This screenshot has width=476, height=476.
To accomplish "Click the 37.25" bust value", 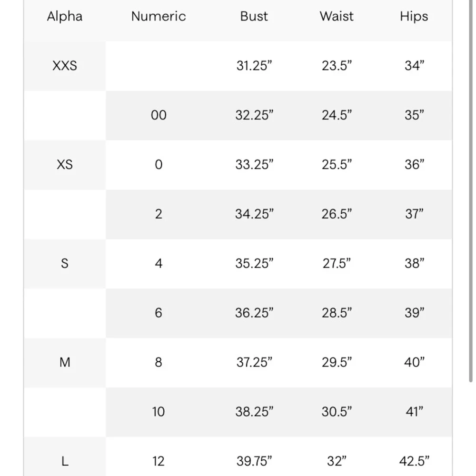I will point(254,362).
